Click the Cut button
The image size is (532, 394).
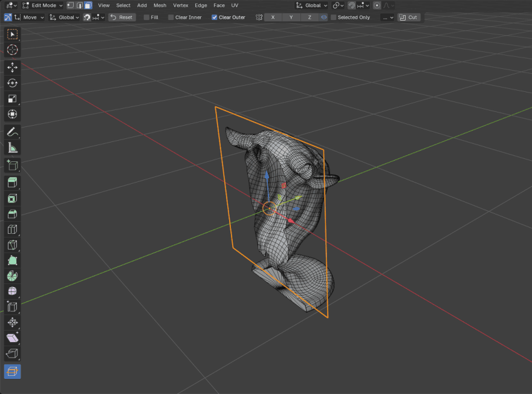(x=409, y=18)
